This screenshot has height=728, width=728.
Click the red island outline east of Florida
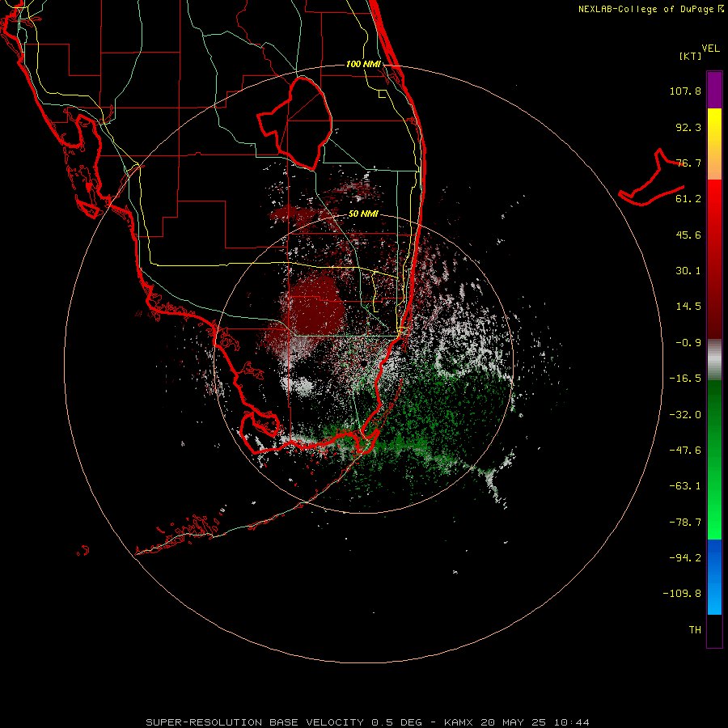[x=651, y=179]
